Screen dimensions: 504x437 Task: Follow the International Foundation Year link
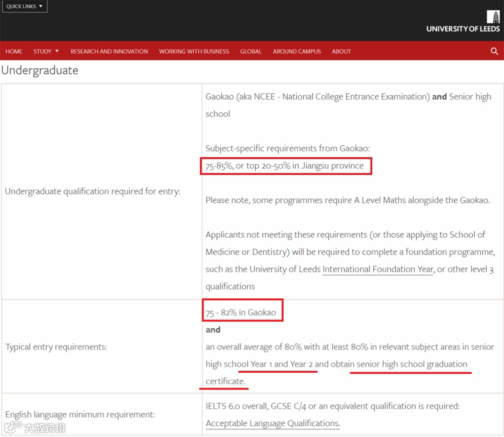coord(378,269)
